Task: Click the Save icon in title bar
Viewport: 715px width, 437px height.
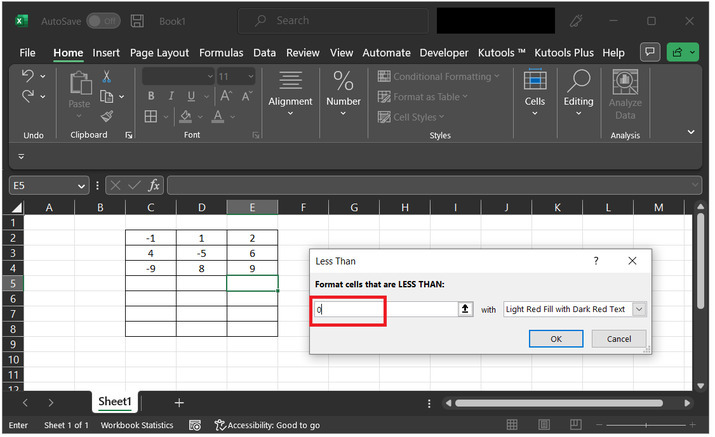Action: click(x=137, y=21)
